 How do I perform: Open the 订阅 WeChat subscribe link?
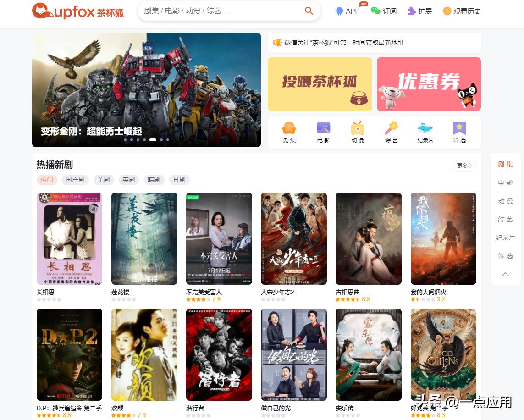384,11
